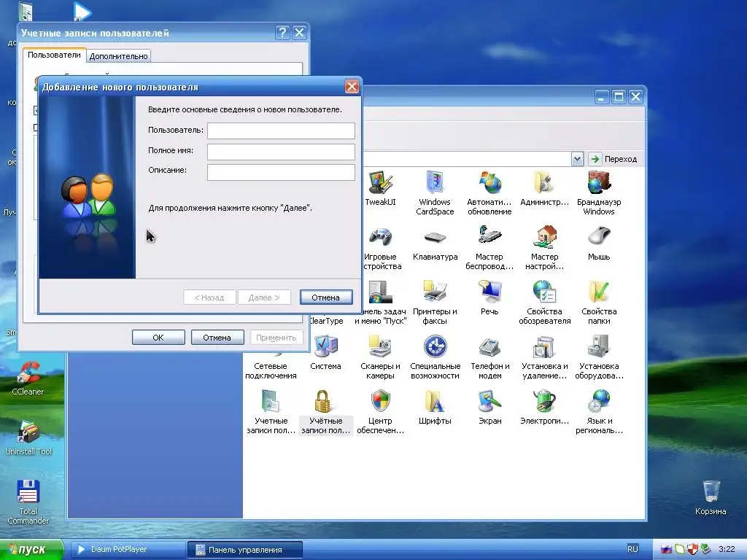Open Folder Options (Свойства папки) icon
This screenshot has width=747, height=560.
point(599,292)
